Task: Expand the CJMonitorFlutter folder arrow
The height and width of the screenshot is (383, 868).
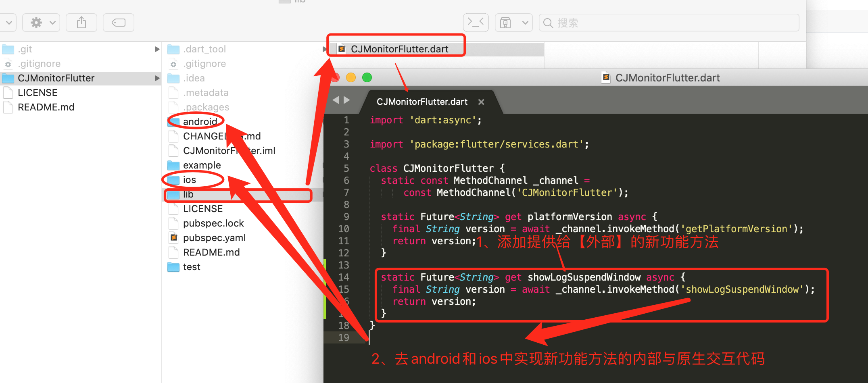Action: pyautogui.click(x=157, y=78)
